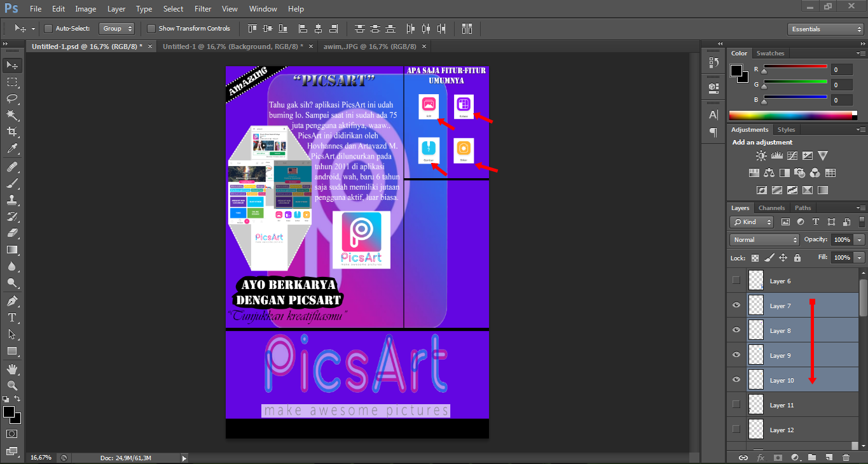The image size is (868, 464).
Task: Open the Fill slider arrow
Action: tap(860, 258)
